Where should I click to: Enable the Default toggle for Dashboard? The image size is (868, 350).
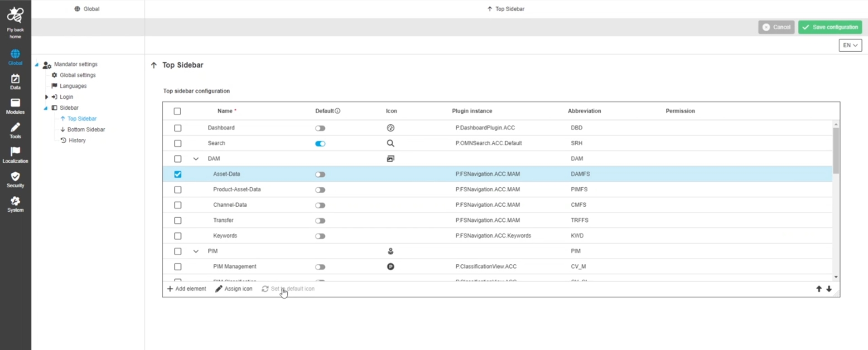click(320, 128)
